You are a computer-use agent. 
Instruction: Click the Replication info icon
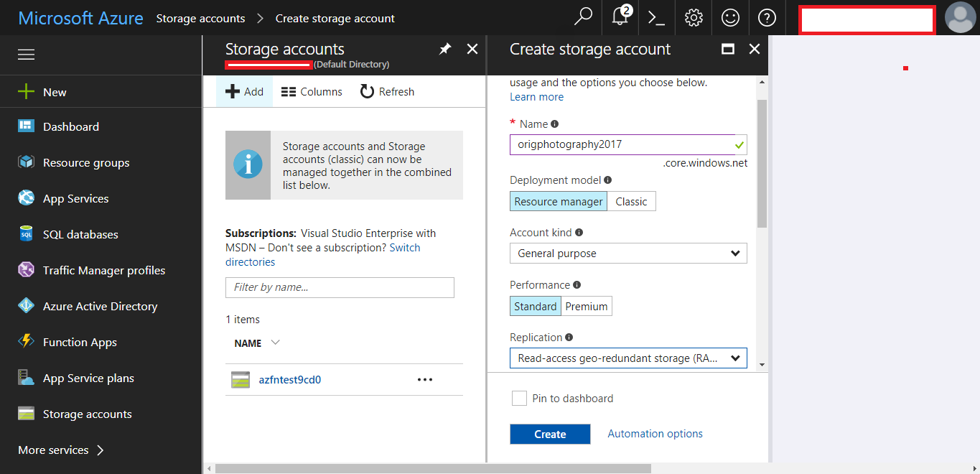coord(569,338)
